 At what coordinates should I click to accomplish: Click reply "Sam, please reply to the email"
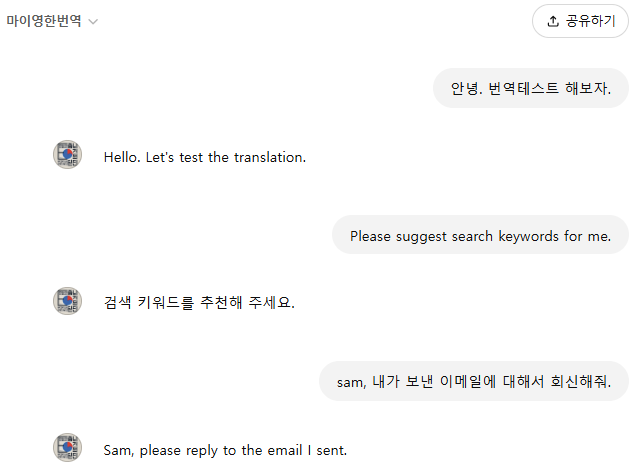coord(225,450)
